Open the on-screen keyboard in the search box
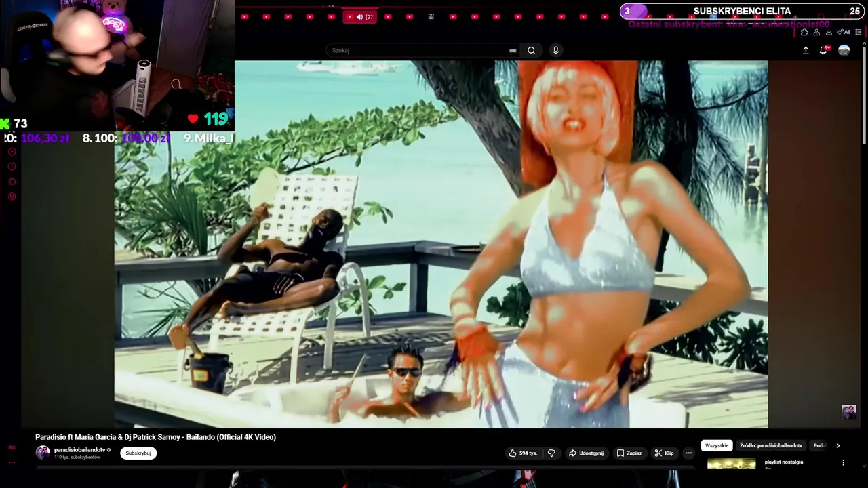 click(x=513, y=50)
